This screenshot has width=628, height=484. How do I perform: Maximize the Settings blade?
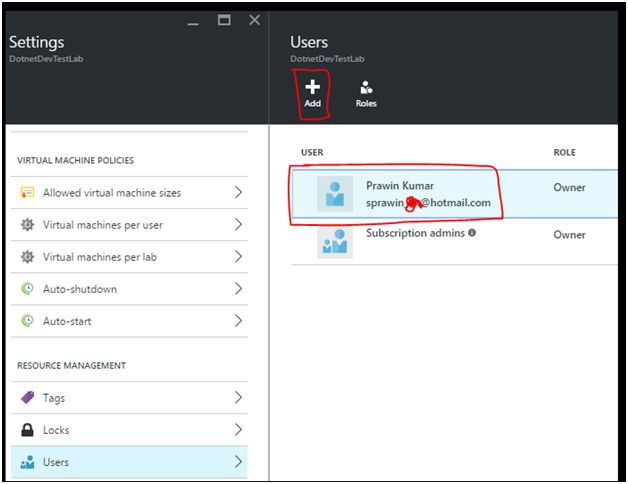(x=224, y=20)
